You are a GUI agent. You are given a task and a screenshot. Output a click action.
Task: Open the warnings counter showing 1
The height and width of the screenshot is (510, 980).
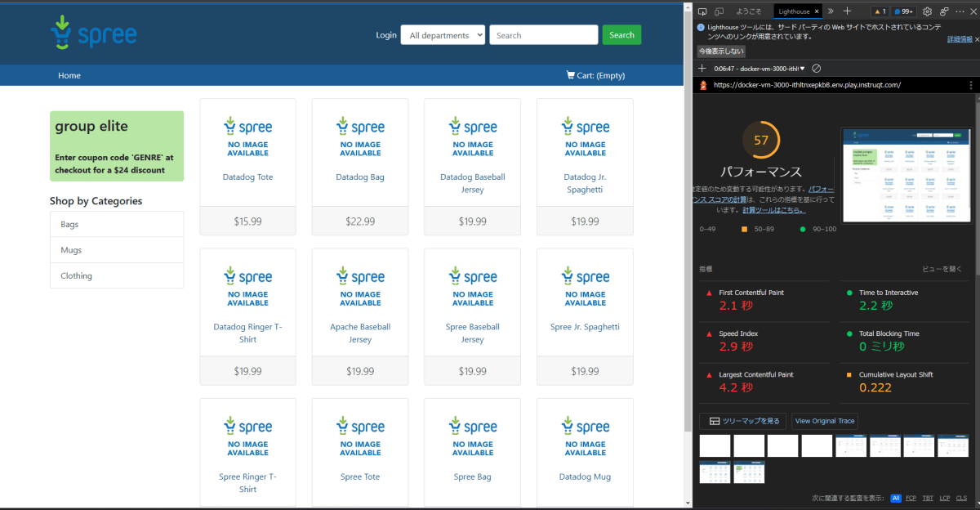(880, 11)
